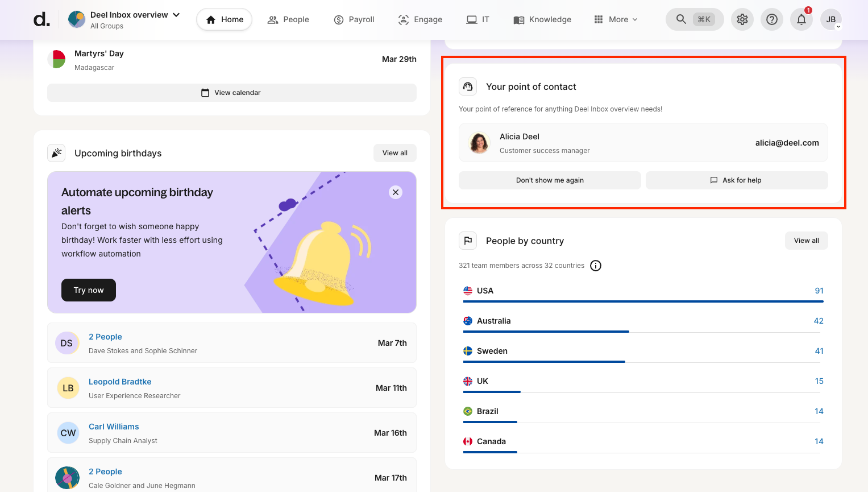Click the UK flag icon

468,381
